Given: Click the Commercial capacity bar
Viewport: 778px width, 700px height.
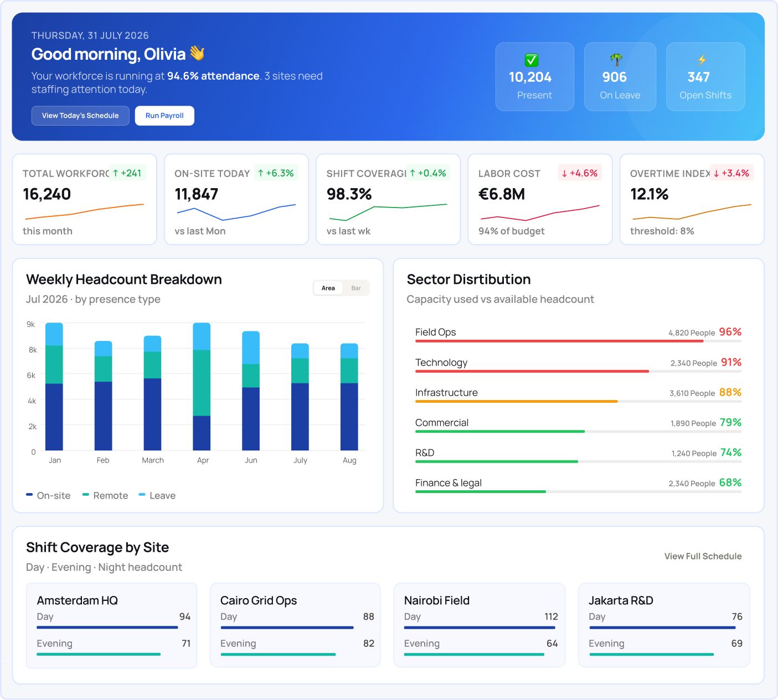Looking at the screenshot, I should coord(578,432).
